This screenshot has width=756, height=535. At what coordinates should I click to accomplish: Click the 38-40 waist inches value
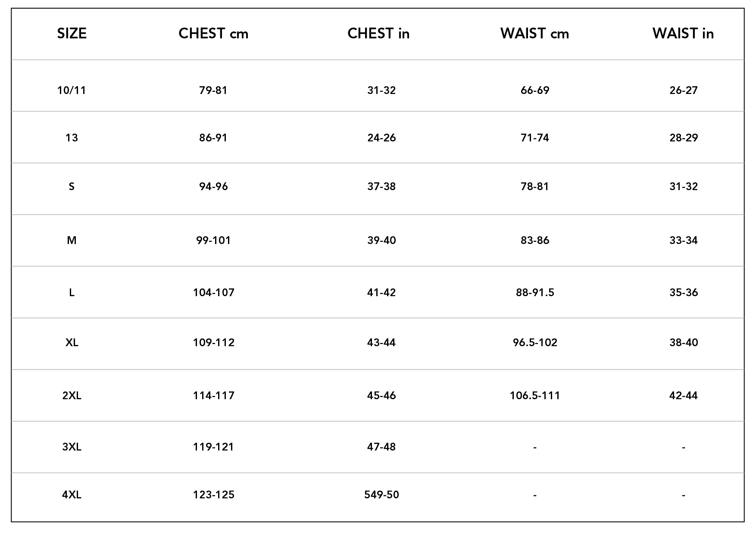coord(684,342)
